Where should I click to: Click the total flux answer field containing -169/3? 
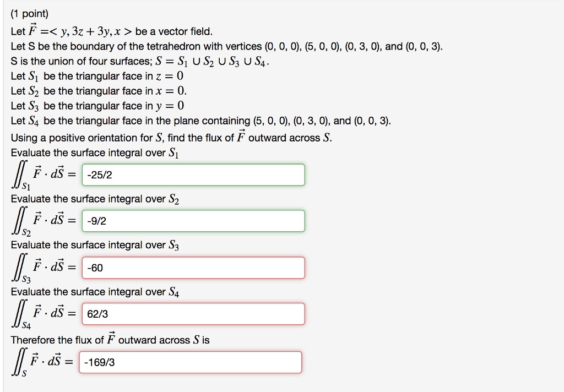[x=191, y=362]
